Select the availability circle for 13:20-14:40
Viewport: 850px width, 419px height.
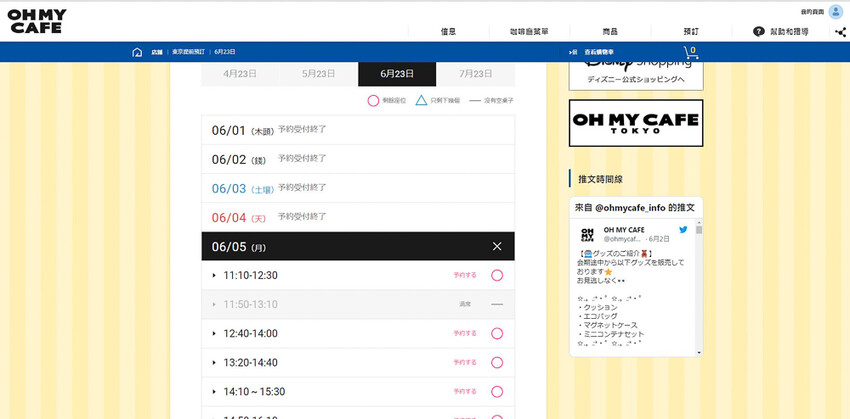497,362
